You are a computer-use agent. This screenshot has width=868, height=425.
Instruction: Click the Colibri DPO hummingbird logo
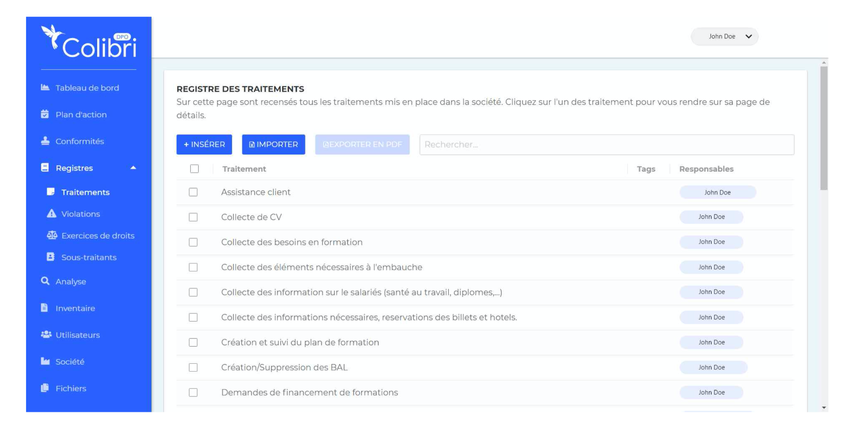(x=89, y=42)
